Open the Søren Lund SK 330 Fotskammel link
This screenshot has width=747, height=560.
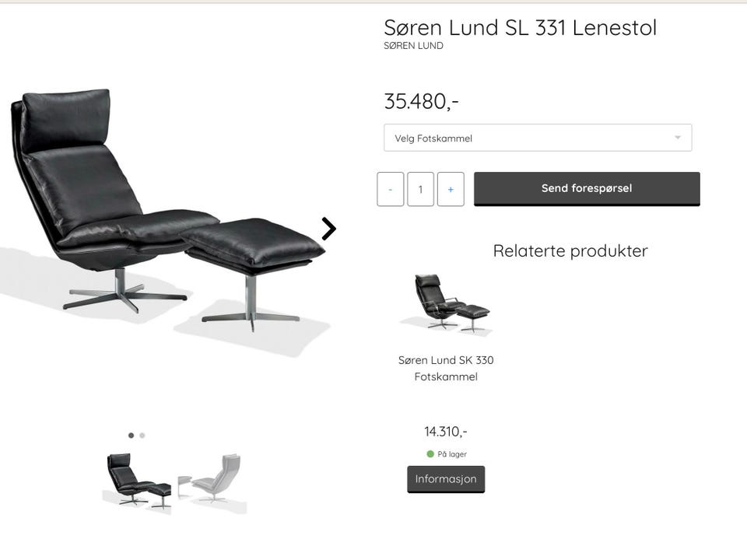tap(446, 368)
